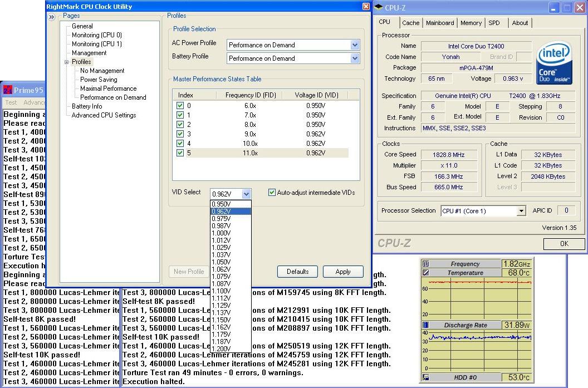The image size is (588, 388).
Task: Open the Battery Info page
Action: tap(87, 106)
